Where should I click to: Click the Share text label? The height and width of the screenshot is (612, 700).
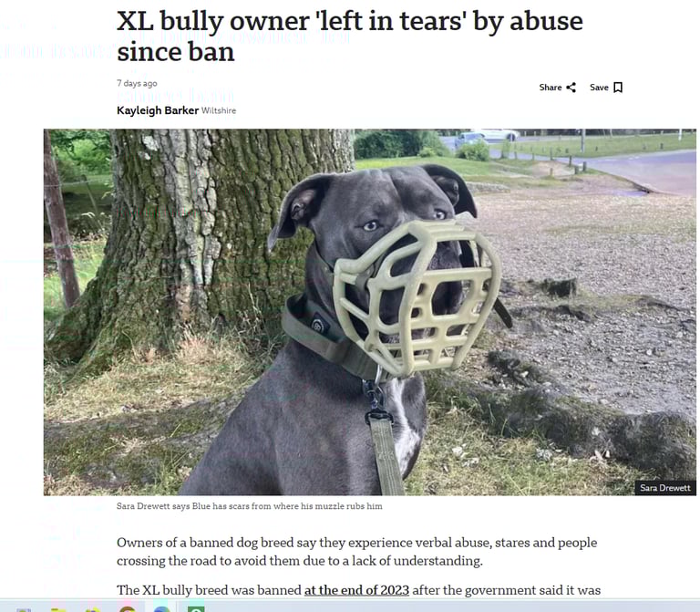550,88
